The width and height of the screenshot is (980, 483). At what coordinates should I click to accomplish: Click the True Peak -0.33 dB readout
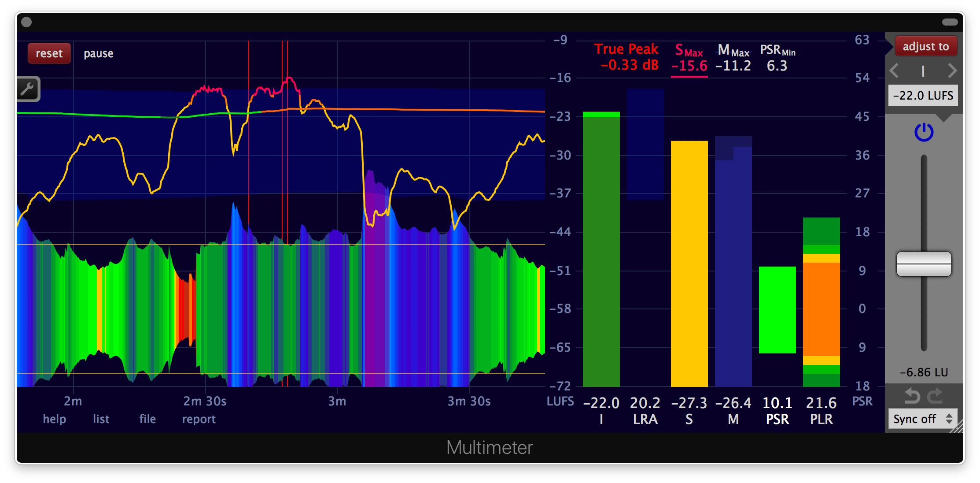point(627,57)
